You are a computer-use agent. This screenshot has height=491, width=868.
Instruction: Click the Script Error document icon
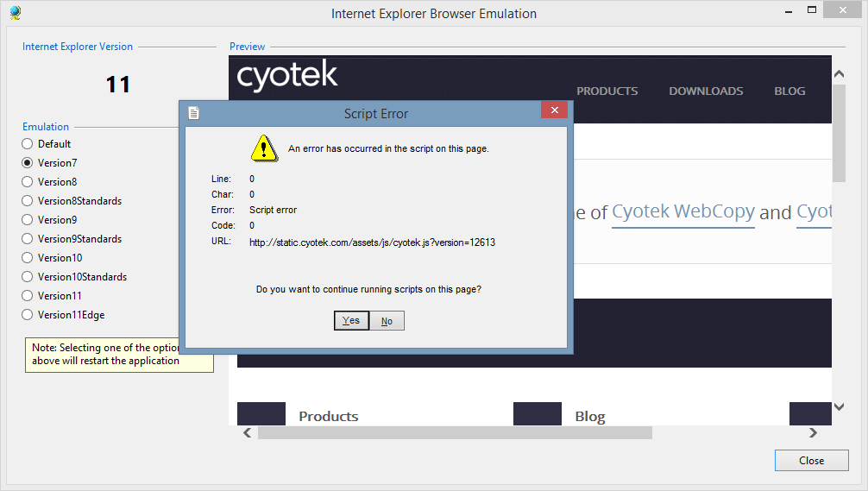pyautogui.click(x=193, y=114)
